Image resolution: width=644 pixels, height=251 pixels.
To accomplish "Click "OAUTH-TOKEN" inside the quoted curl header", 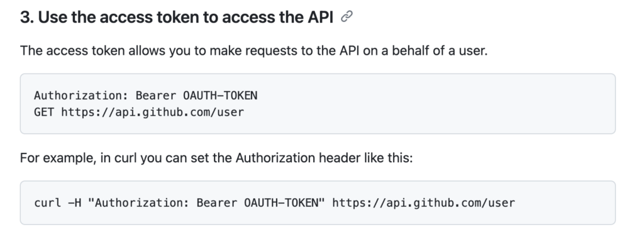I will coord(281,203).
